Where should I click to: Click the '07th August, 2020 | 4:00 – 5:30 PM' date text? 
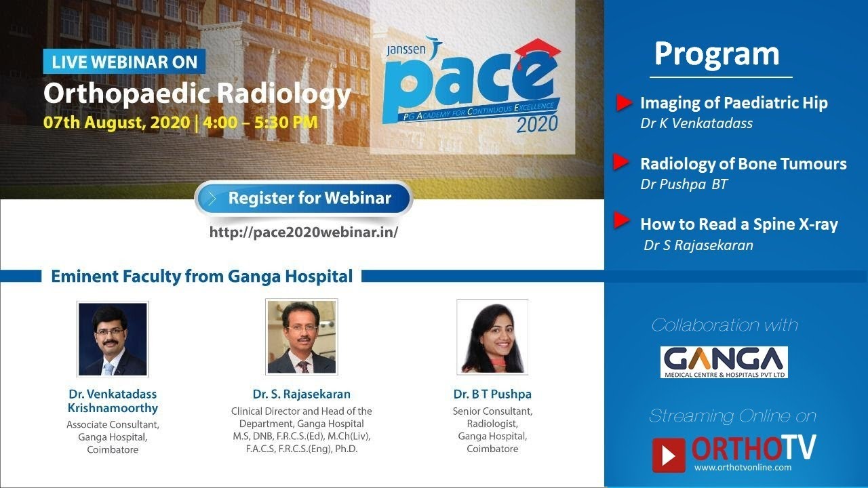pos(180,123)
